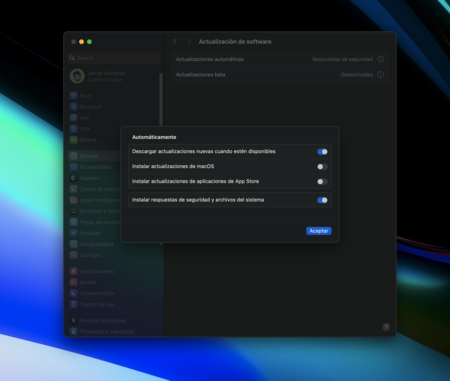The height and width of the screenshot is (381, 450).
Task: Select Bluetooth icon in sidebar
Action: point(74,107)
